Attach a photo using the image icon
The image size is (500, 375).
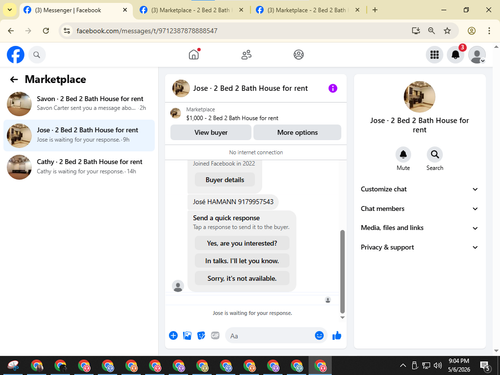187,335
